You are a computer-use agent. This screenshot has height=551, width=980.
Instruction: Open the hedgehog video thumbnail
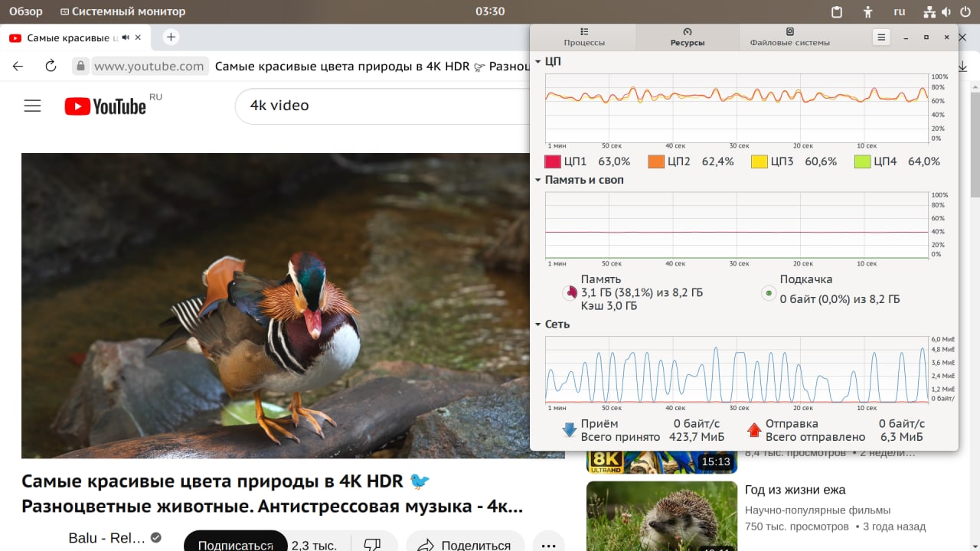661,516
